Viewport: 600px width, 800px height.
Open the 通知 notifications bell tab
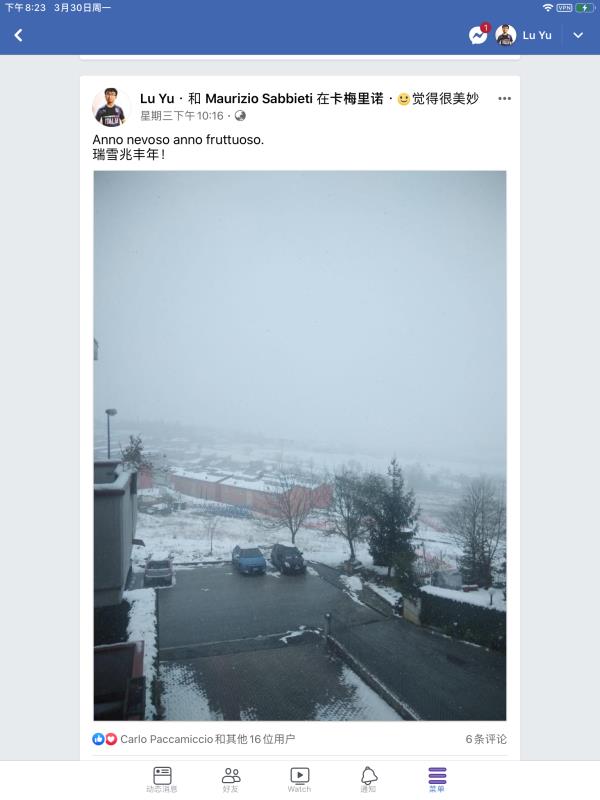[368, 780]
